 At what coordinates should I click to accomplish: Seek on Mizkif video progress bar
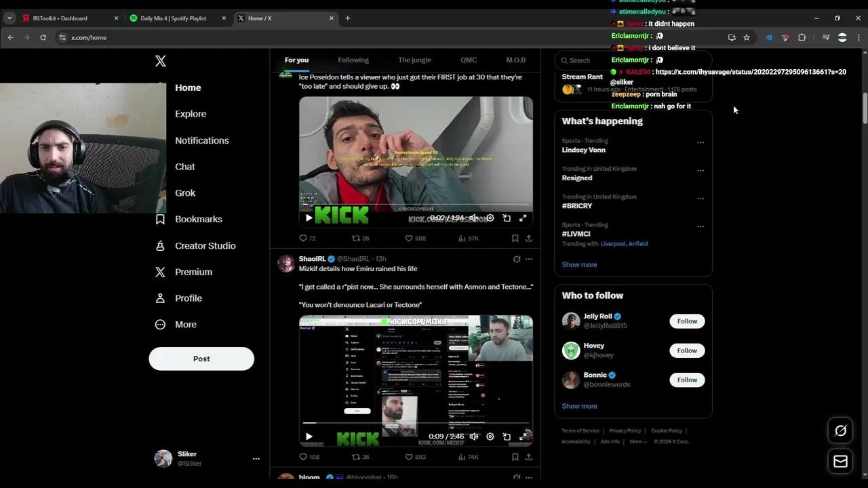click(x=416, y=423)
